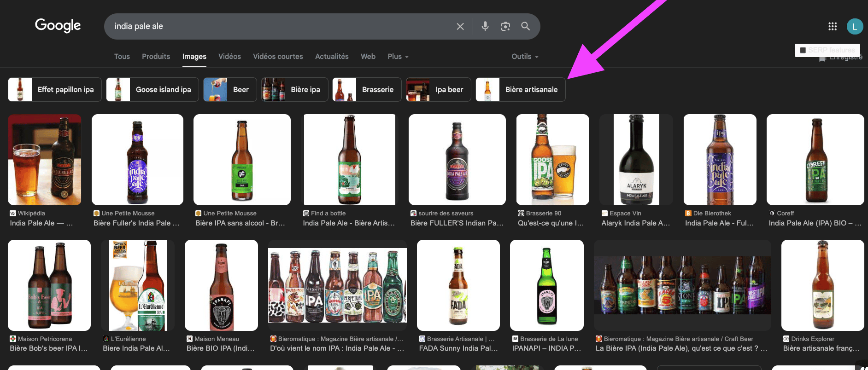Switch to the Web tab
The height and width of the screenshot is (370, 868).
(x=368, y=56)
